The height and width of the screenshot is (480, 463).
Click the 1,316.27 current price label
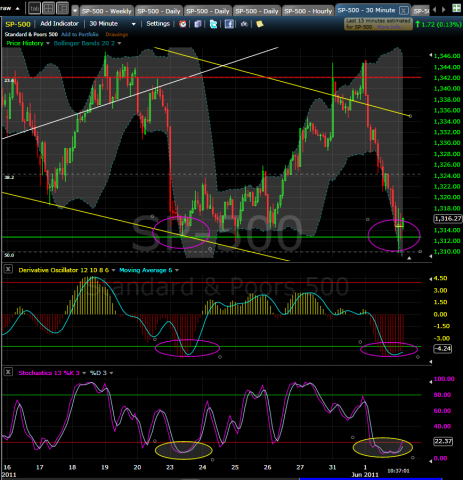coord(448,219)
